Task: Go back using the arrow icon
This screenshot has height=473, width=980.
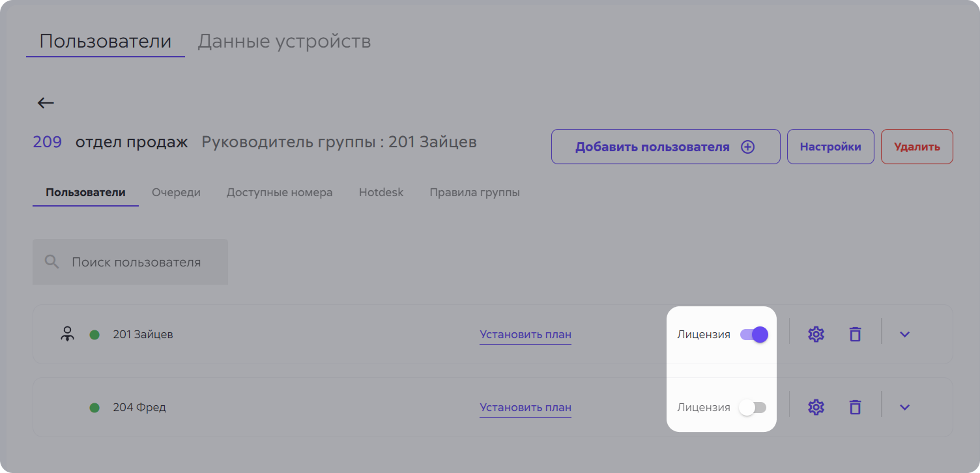Action: point(45,102)
